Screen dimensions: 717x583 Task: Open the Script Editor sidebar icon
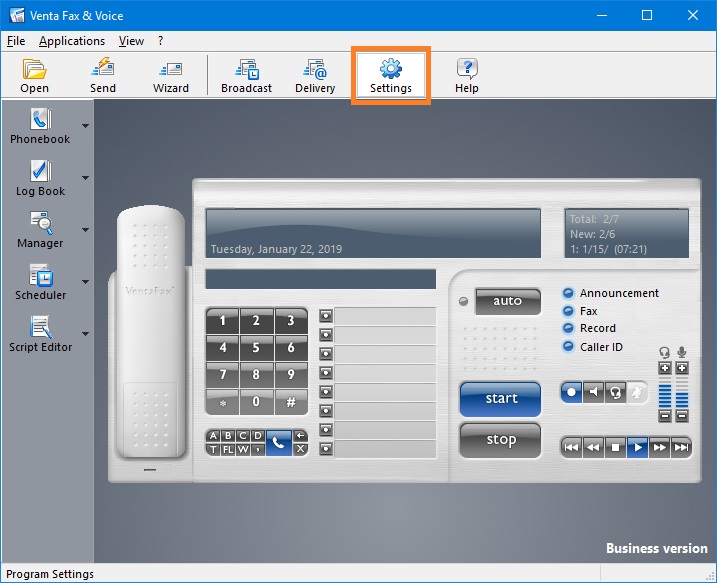(40, 334)
